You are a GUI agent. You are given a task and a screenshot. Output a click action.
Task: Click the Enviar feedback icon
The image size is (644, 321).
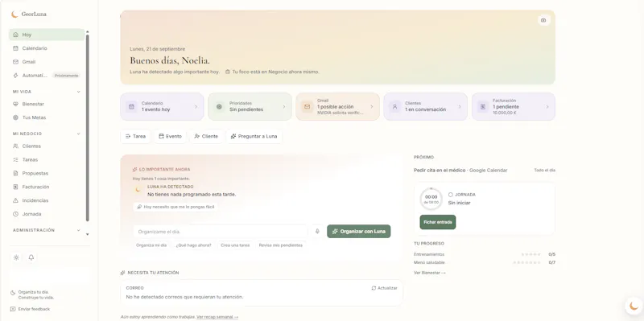13,309
